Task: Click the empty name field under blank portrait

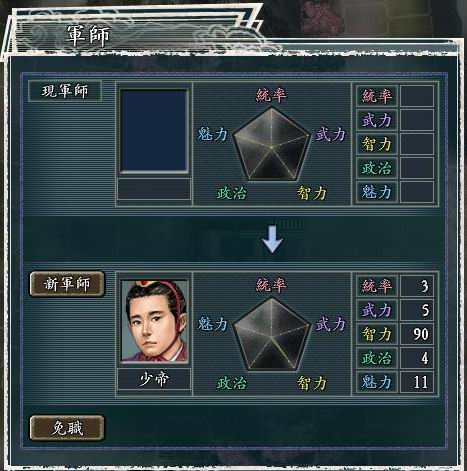Action: (x=154, y=189)
